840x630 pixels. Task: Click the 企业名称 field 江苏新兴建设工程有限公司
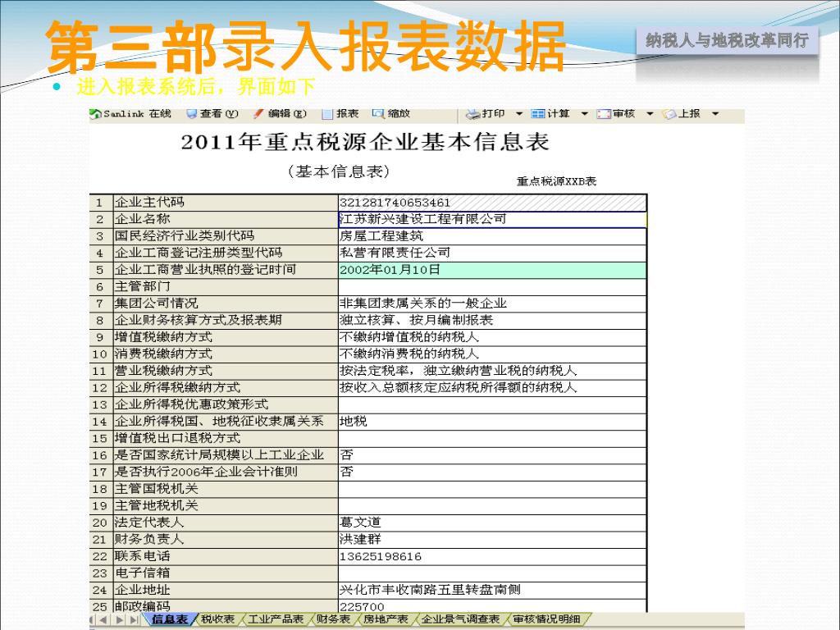point(492,219)
